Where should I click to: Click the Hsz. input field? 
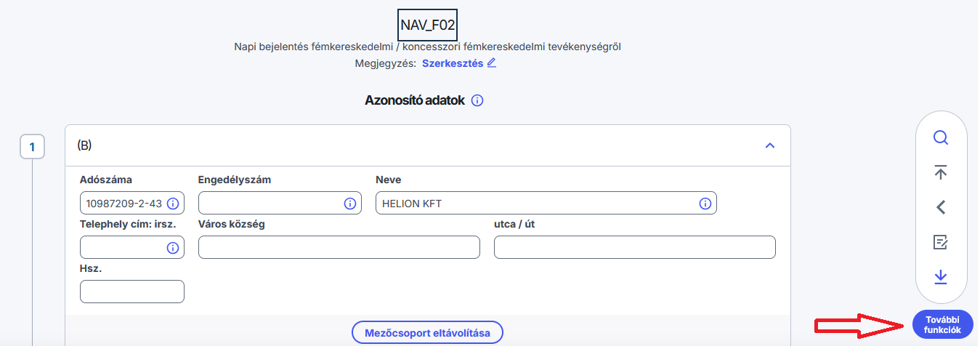click(x=131, y=292)
